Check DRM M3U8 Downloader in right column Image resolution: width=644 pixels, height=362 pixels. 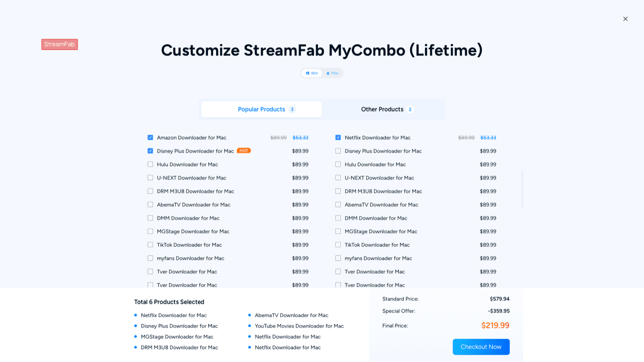click(x=338, y=191)
